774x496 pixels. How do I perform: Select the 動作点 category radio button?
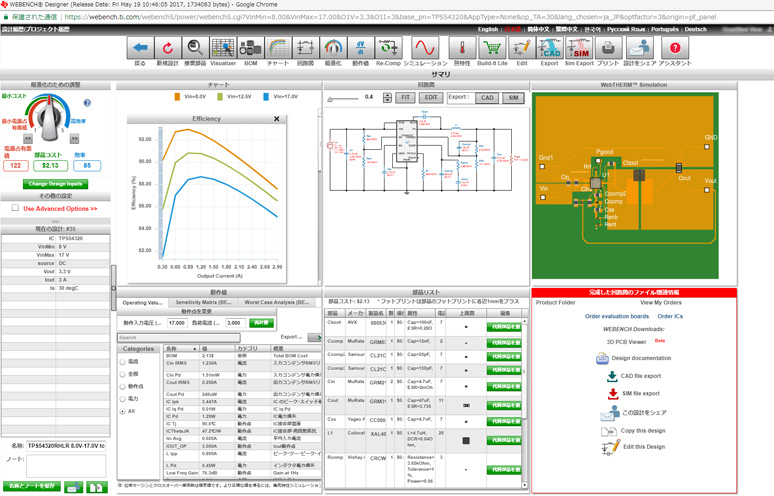122,386
